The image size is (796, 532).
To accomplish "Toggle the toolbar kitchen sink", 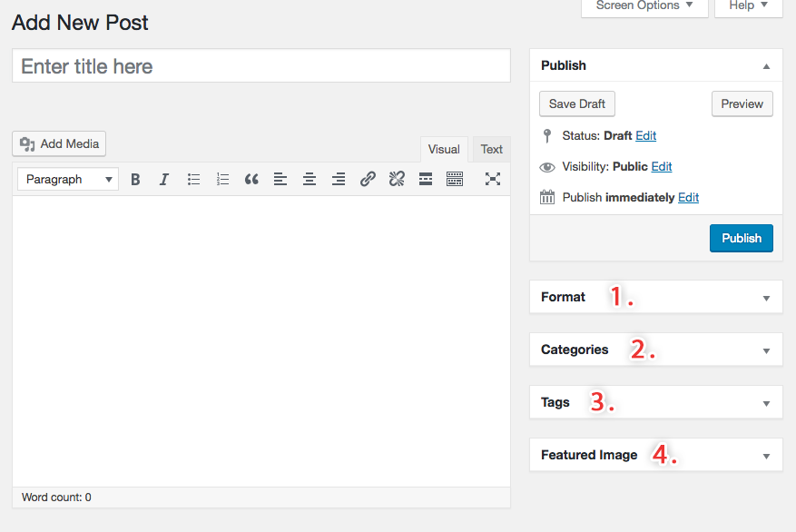I will (455, 180).
